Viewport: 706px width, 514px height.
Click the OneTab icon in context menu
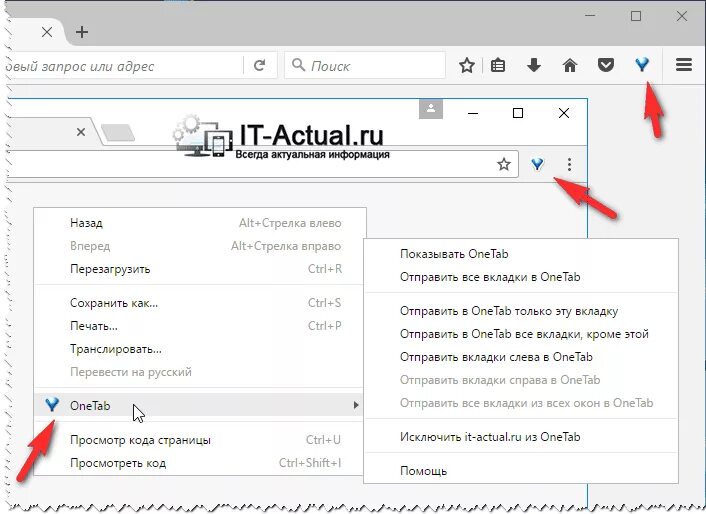[52, 405]
